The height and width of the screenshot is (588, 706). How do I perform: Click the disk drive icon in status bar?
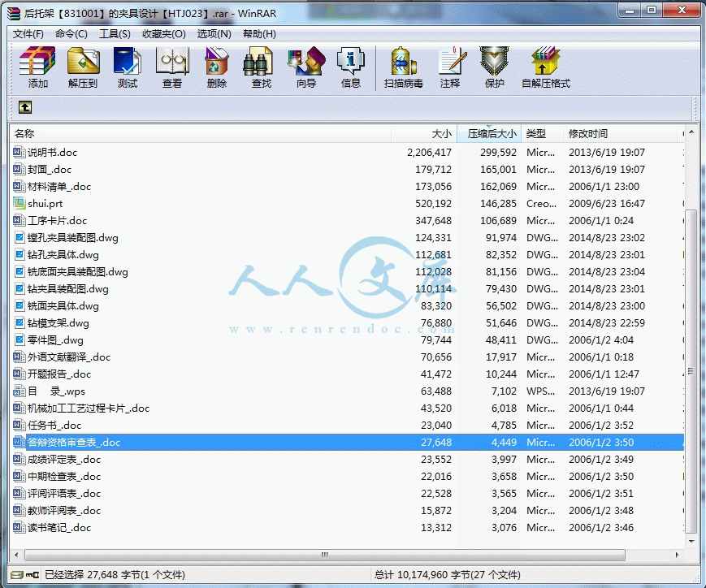click(17, 575)
